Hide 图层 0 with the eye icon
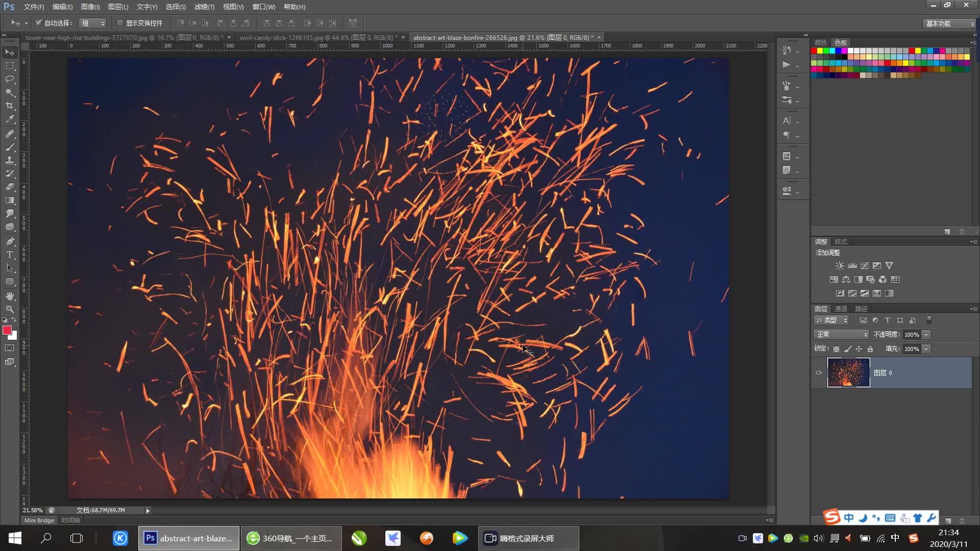Screen dimensions: 980x551 819,373
